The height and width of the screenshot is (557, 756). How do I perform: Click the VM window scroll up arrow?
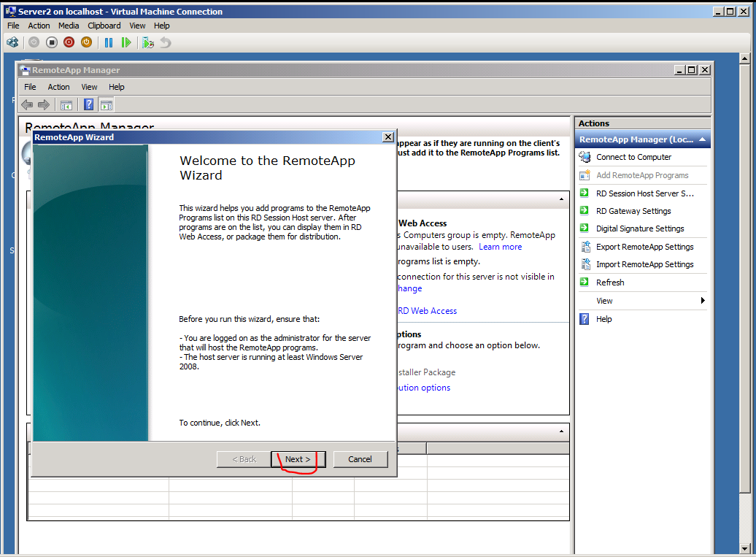pos(745,58)
